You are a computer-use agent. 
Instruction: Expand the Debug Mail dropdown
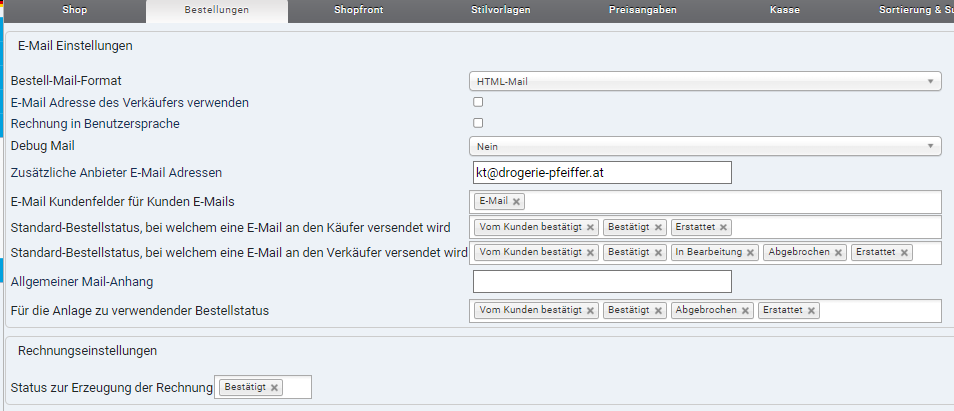705,147
